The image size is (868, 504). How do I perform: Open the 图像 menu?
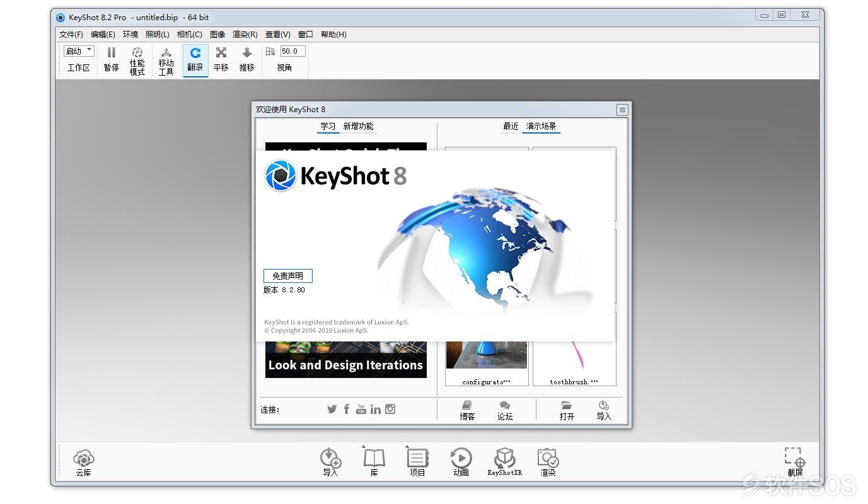[217, 35]
